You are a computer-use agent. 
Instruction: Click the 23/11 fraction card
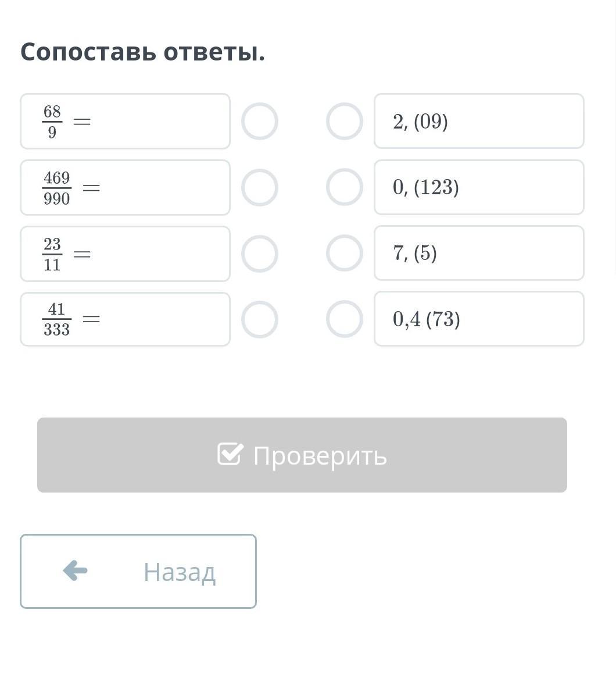point(125,254)
